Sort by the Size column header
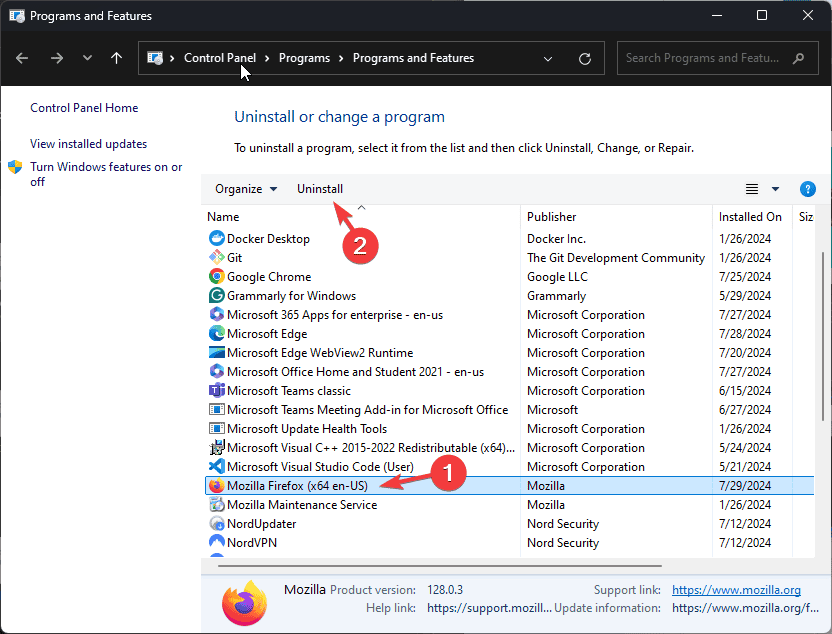 pyautogui.click(x=805, y=216)
